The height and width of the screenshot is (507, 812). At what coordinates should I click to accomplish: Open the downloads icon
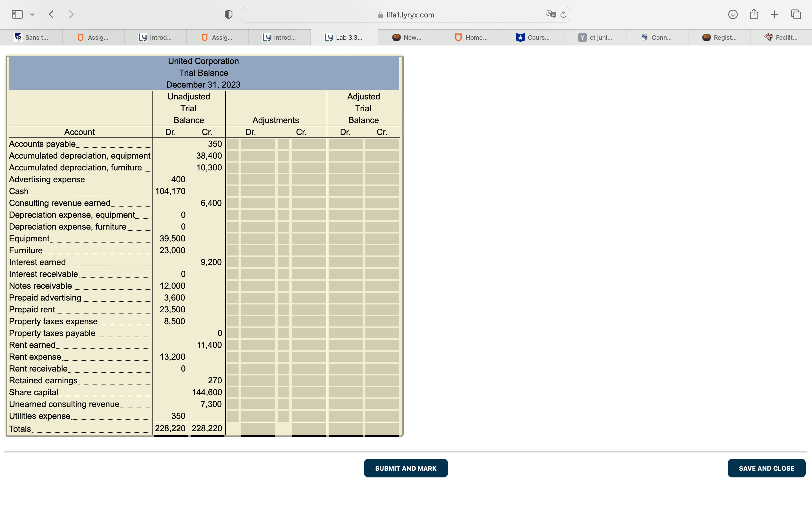coord(732,14)
